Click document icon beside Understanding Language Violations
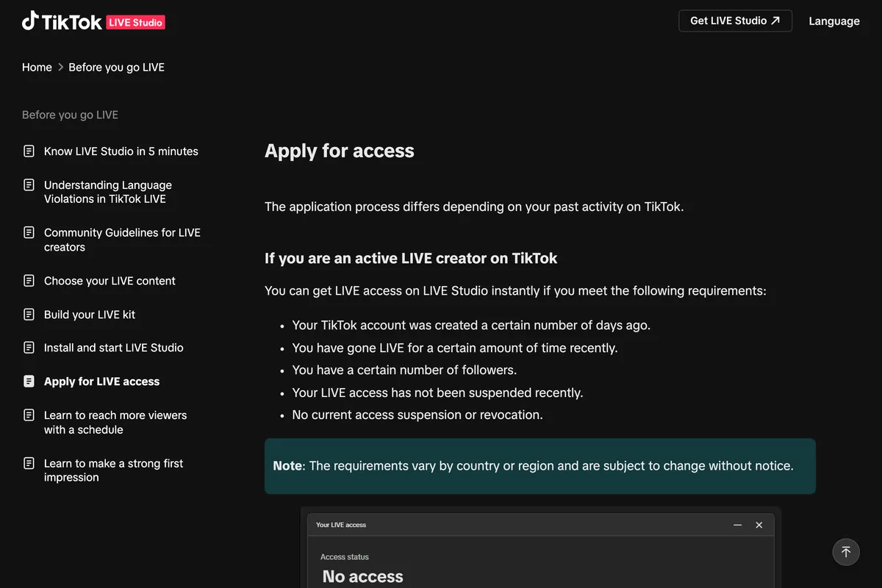 (29, 184)
